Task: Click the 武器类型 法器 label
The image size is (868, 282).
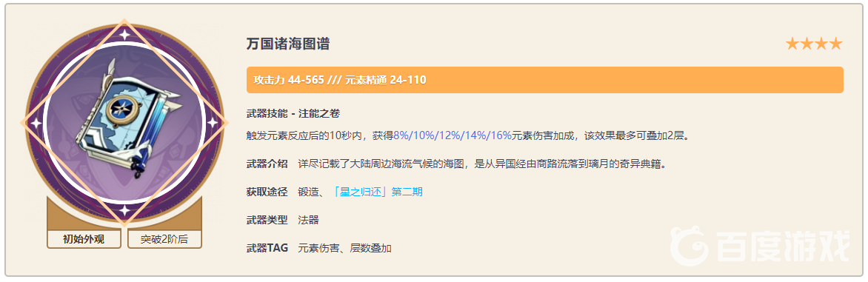Action: [282, 220]
